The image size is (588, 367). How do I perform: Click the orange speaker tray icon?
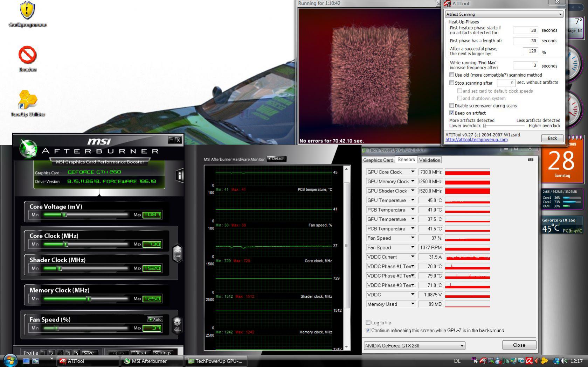pos(537,361)
